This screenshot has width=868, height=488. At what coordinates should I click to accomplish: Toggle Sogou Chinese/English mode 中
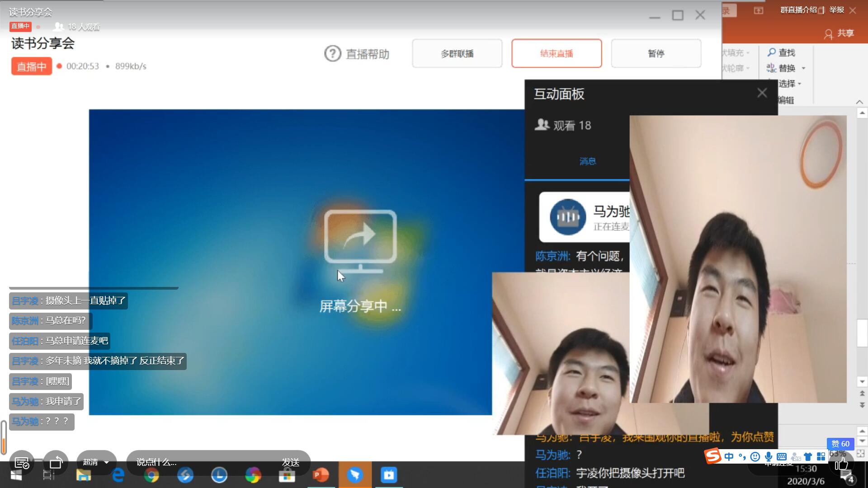[x=729, y=457]
